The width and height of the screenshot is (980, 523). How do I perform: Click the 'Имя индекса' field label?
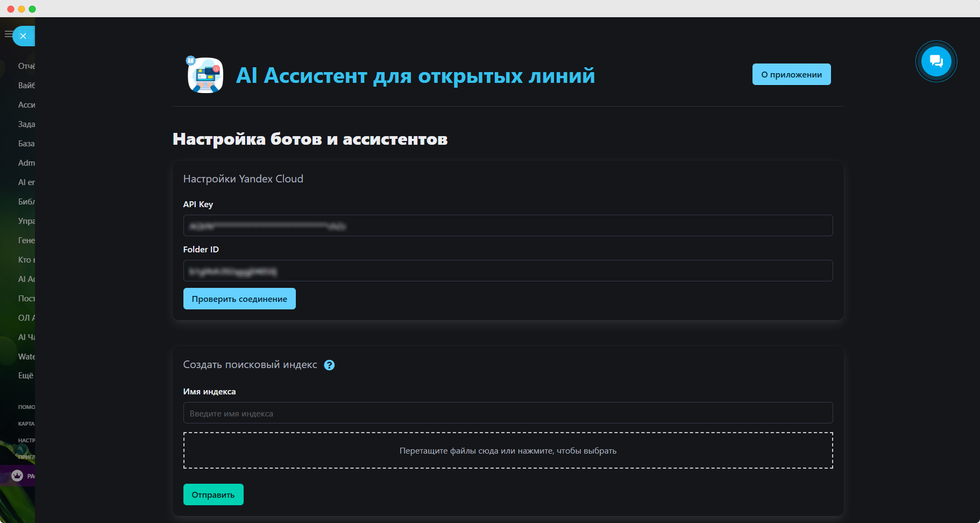pyautogui.click(x=209, y=392)
